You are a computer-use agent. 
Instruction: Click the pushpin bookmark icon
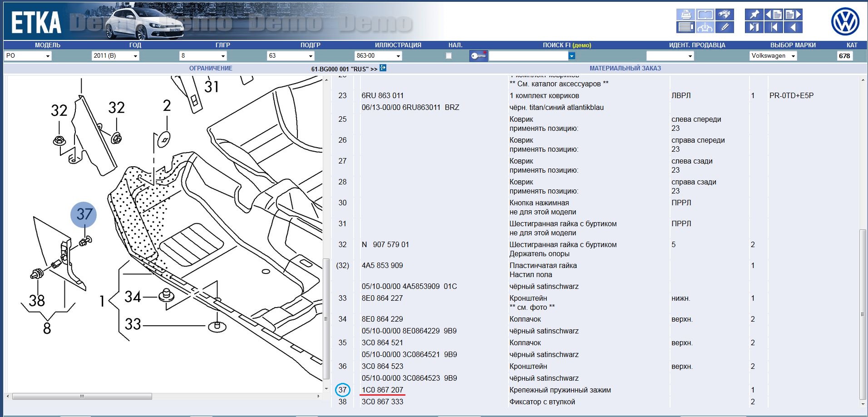pos(754,15)
